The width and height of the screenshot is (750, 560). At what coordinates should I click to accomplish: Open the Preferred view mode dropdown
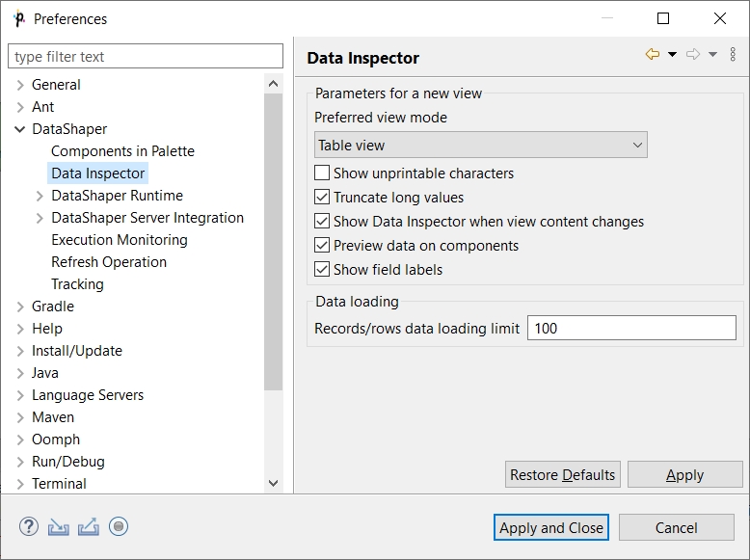pyautogui.click(x=481, y=145)
